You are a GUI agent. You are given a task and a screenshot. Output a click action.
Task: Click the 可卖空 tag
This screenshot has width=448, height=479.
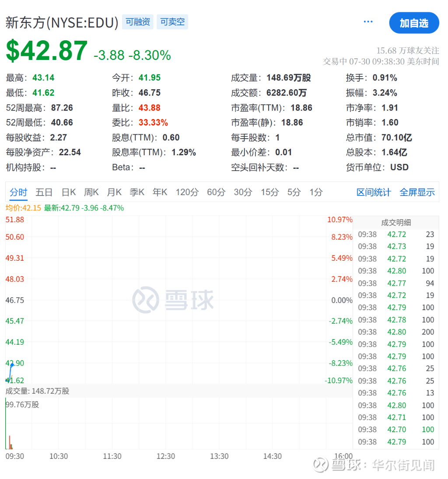tap(172, 22)
